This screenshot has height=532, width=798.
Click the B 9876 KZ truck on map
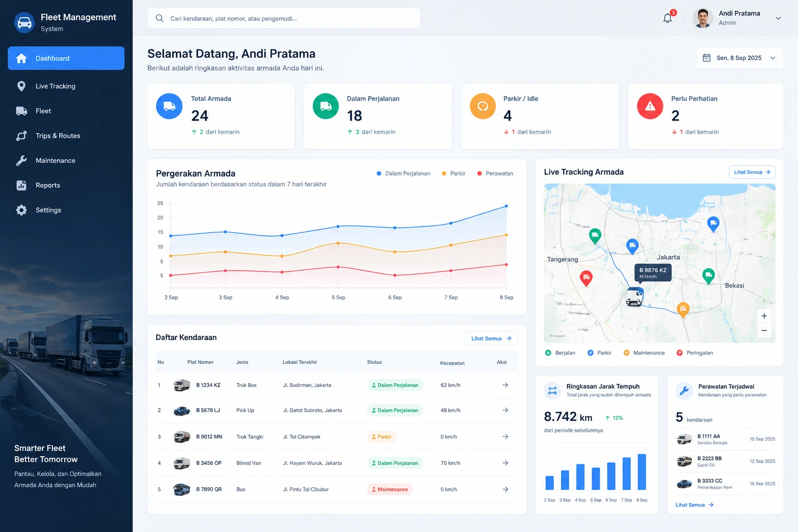click(x=634, y=297)
